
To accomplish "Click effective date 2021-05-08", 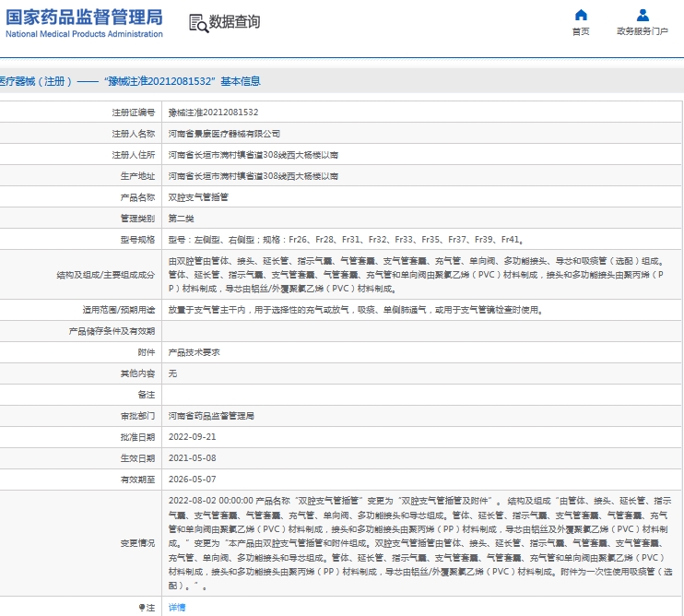I will point(193,458).
